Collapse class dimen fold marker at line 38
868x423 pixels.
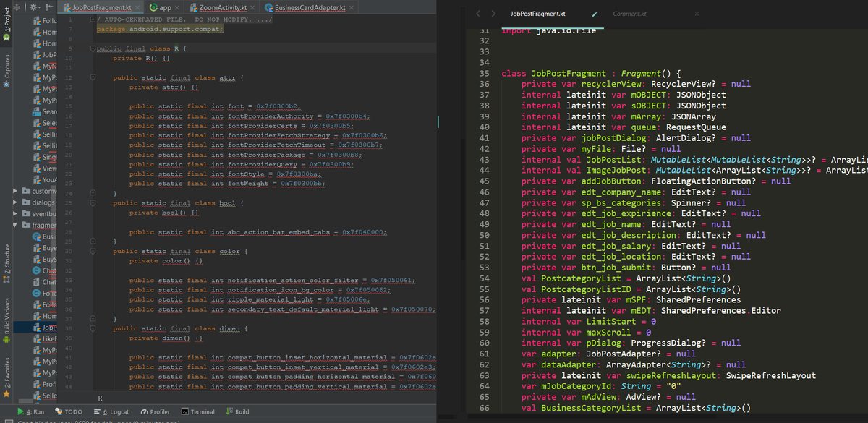pyautogui.click(x=93, y=328)
